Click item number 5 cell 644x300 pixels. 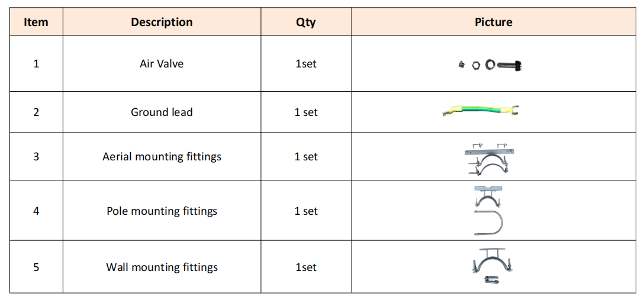tap(36, 267)
